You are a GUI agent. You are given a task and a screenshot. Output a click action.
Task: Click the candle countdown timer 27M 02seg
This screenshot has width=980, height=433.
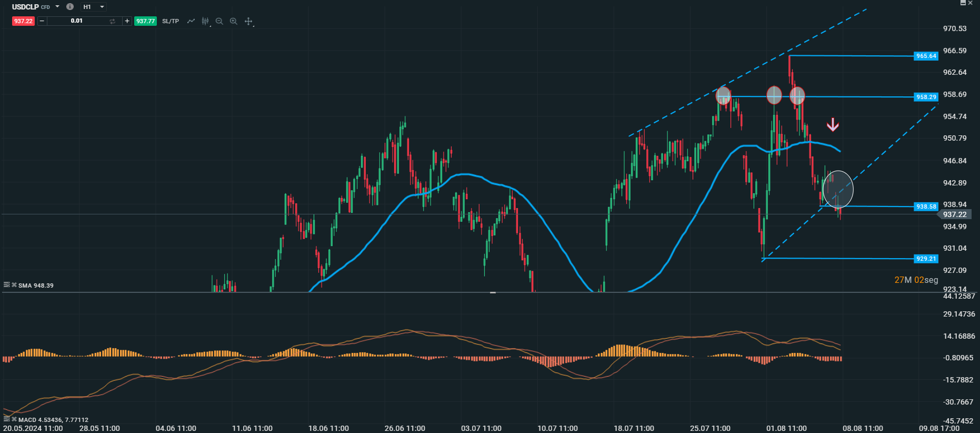pyautogui.click(x=916, y=280)
